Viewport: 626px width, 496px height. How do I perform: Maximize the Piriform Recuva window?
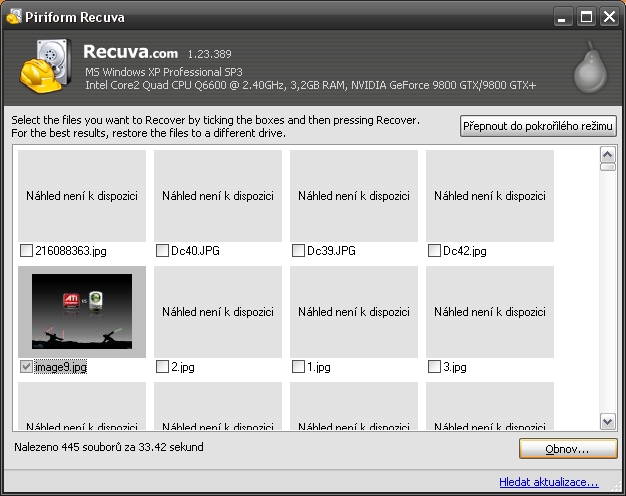[x=586, y=17]
